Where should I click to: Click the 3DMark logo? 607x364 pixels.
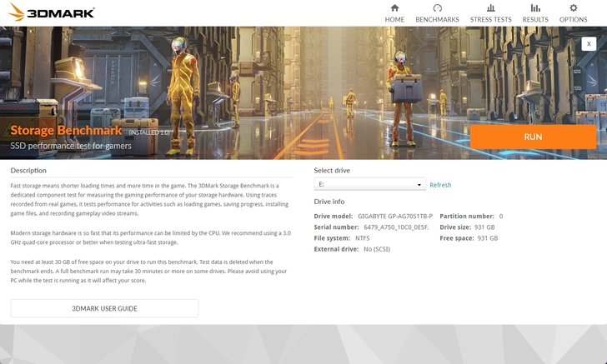point(49,12)
